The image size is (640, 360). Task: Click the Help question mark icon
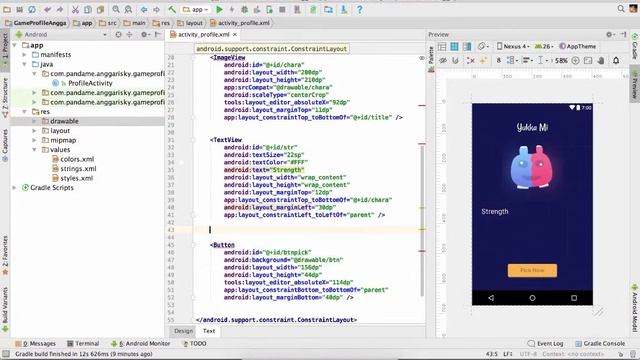(x=359, y=9)
